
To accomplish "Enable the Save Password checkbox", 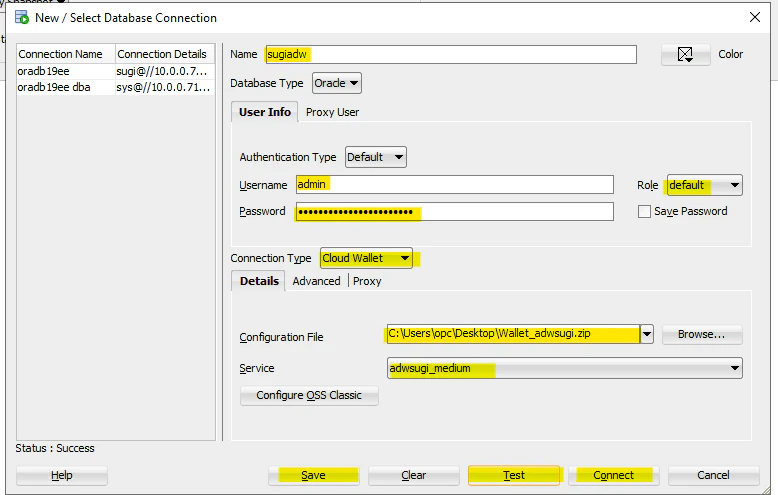I will (x=644, y=211).
